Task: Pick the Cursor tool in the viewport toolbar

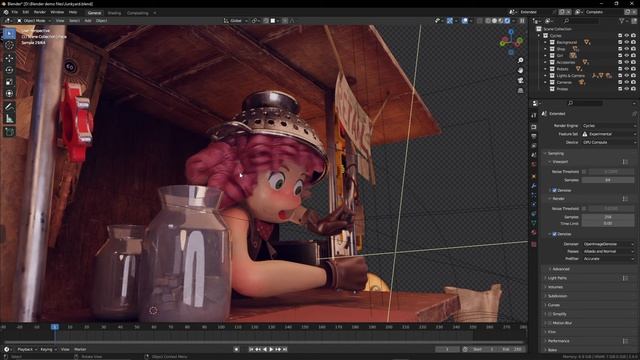Action: [9, 45]
